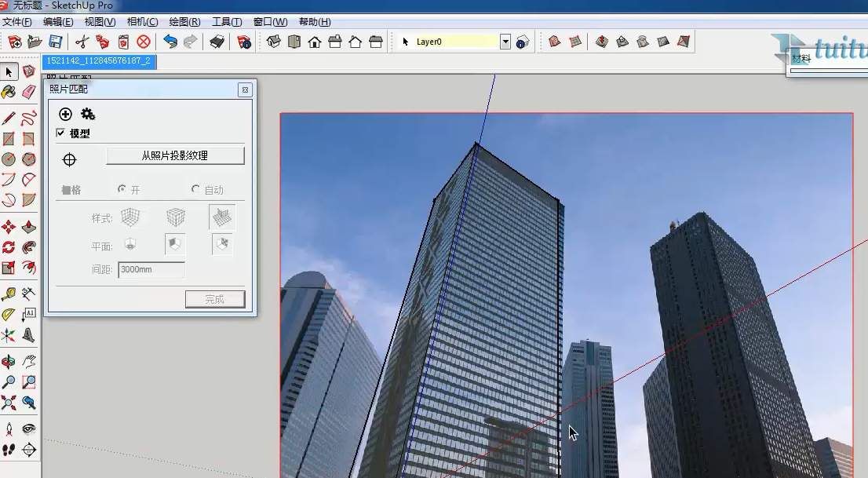
Task: Switch to Iso view house icon
Action: [274, 42]
